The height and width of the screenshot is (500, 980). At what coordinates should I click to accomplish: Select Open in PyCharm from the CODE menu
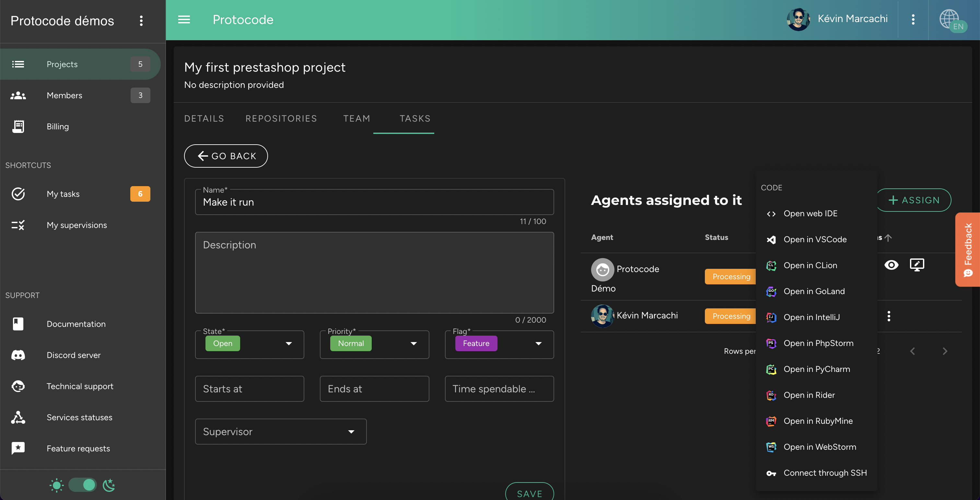click(817, 369)
